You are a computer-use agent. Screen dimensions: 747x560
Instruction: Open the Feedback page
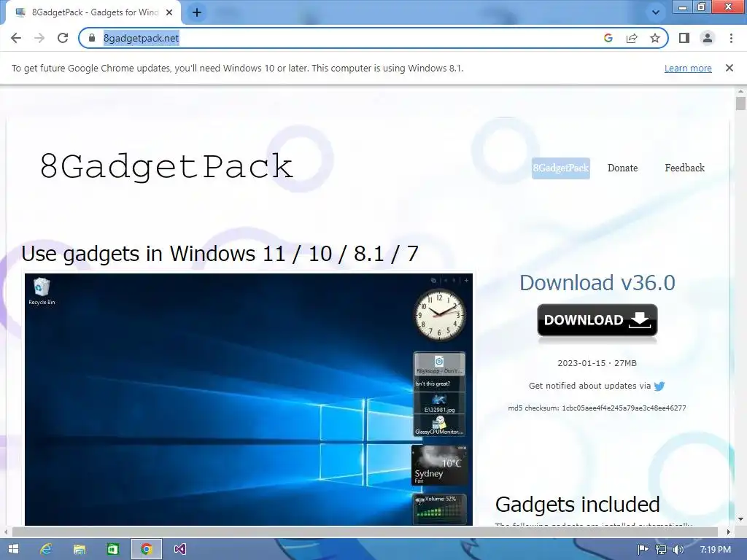tap(684, 168)
